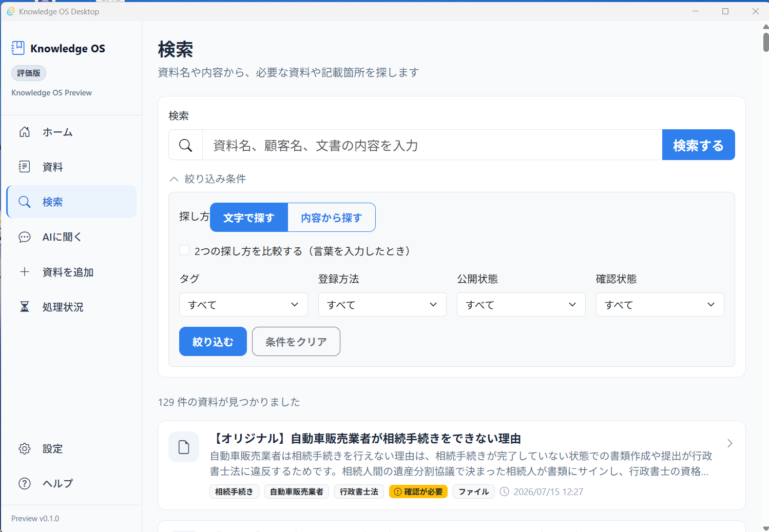This screenshot has width=769, height=532.
Task: Click the file icon of the first result card
Action: click(184, 447)
